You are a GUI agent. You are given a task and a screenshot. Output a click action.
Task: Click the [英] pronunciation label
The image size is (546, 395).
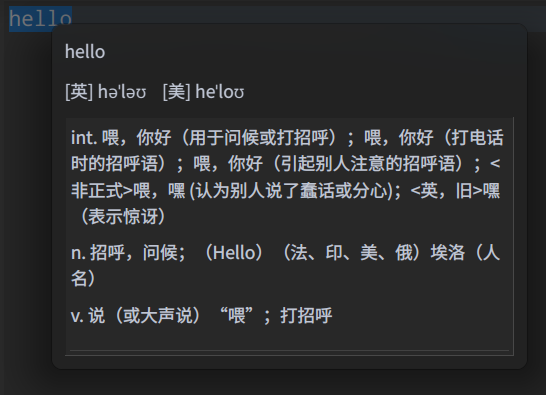tap(79, 92)
